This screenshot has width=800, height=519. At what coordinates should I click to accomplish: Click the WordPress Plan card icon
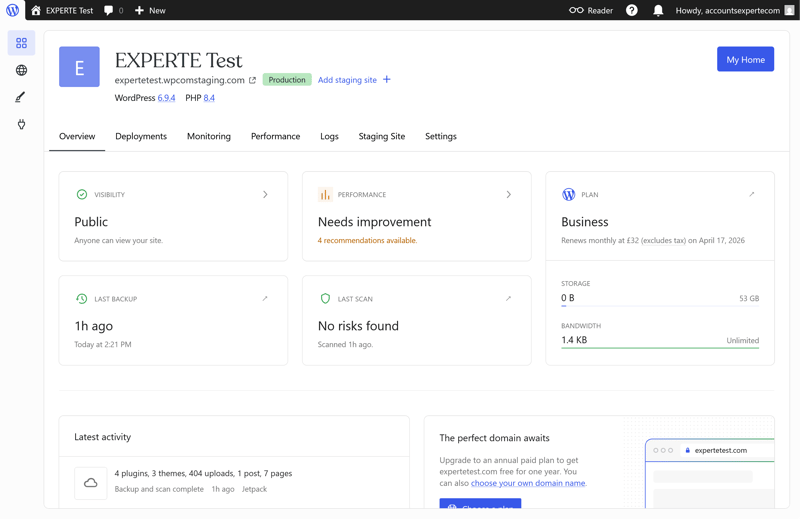click(568, 194)
